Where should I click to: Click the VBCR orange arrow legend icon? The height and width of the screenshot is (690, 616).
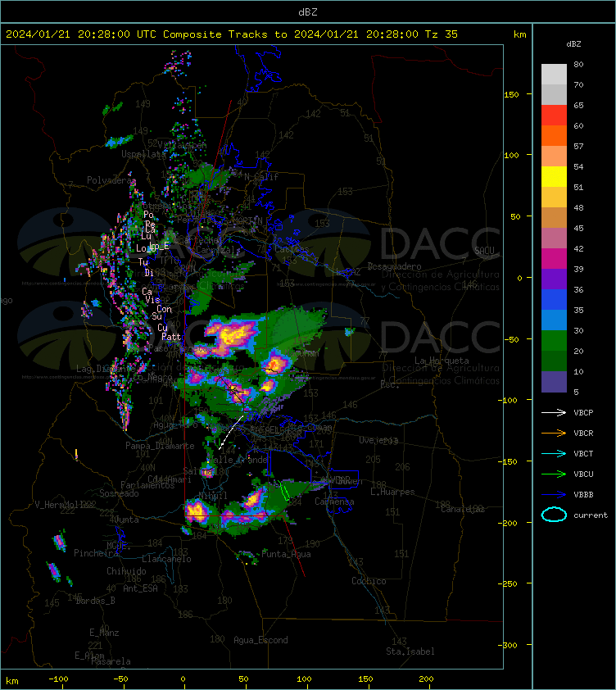pyautogui.click(x=554, y=433)
